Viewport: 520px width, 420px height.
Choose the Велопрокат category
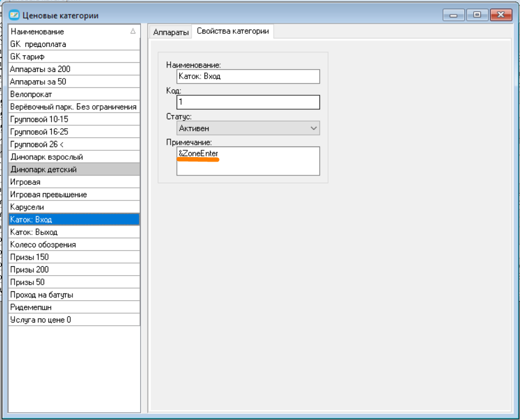point(74,94)
